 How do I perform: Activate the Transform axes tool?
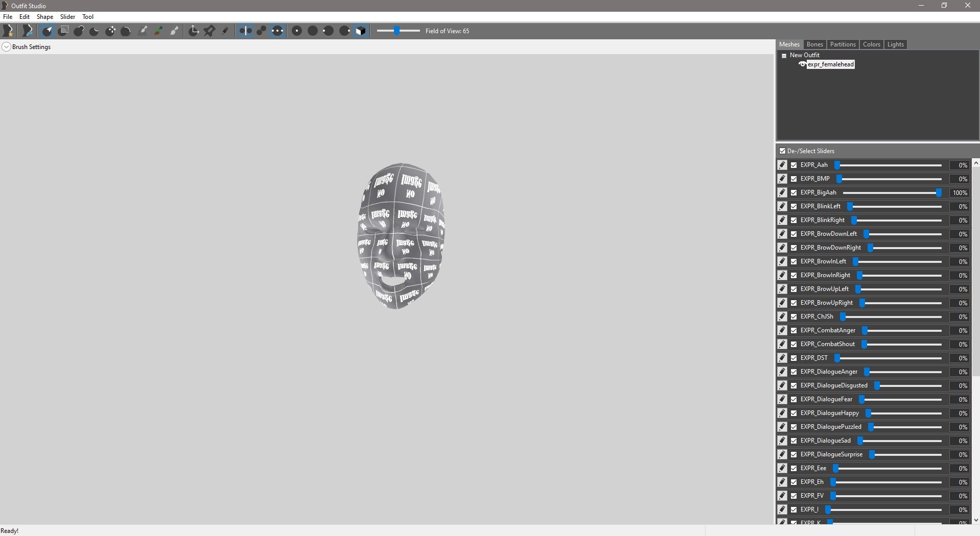point(194,31)
